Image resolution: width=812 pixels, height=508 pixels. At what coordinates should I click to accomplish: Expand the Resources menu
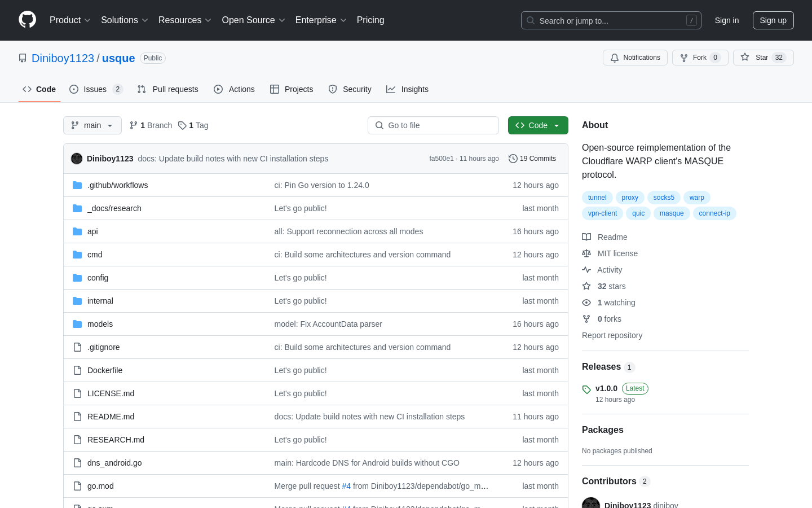184,20
